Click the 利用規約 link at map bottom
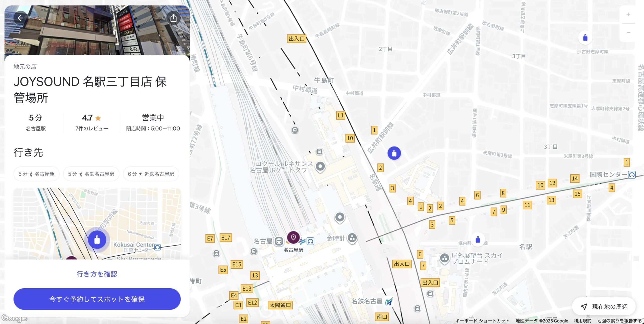Image resolution: width=644 pixels, height=324 pixels. 582,321
